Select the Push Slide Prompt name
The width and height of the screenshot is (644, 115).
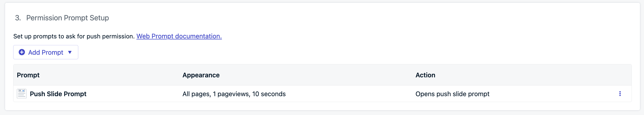coord(58,94)
